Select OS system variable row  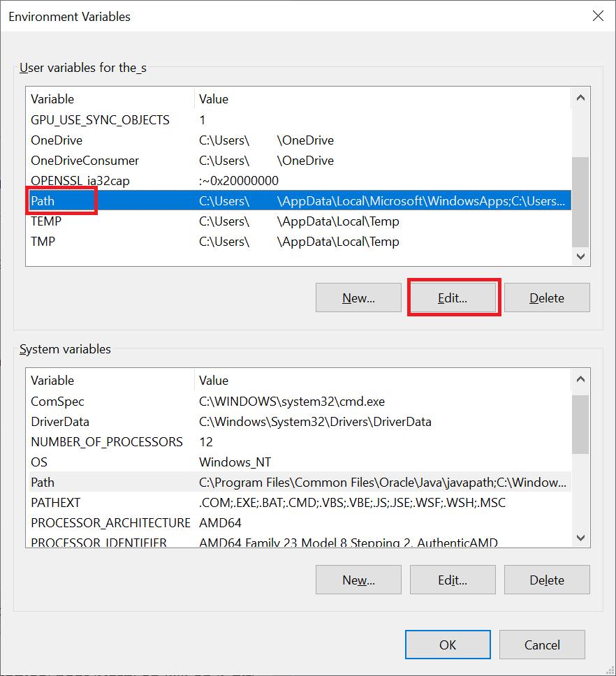pyautogui.click(x=300, y=462)
